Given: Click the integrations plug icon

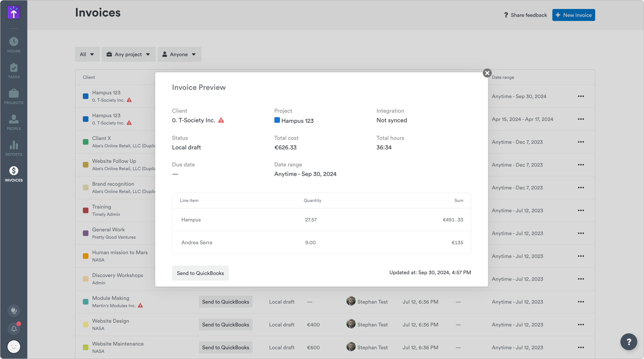Looking at the screenshot, I should (x=14, y=311).
